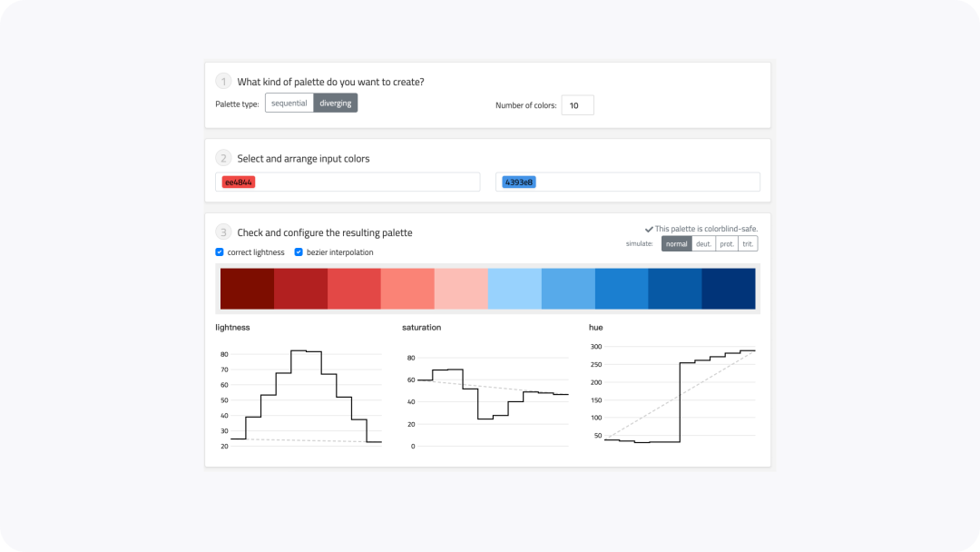Click the colorblind-safe checkmark icon
Viewport: 980px width, 552px height.
click(649, 230)
